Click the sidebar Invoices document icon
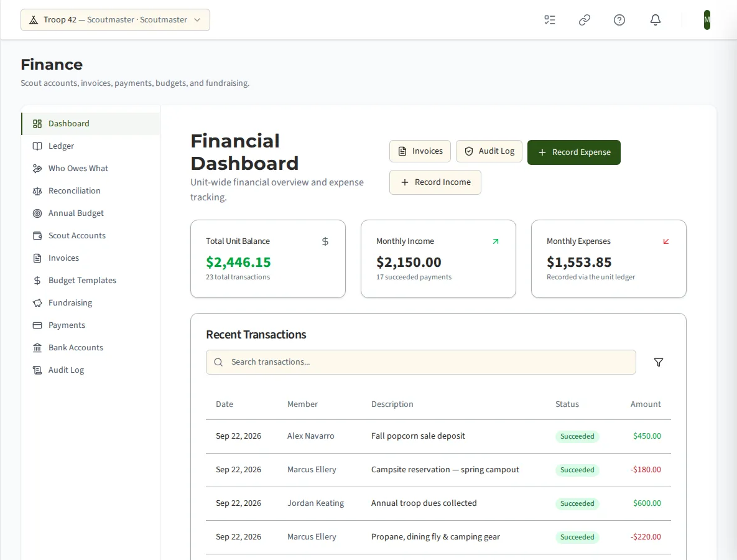Screen dimensions: 737x560 click(x=37, y=258)
